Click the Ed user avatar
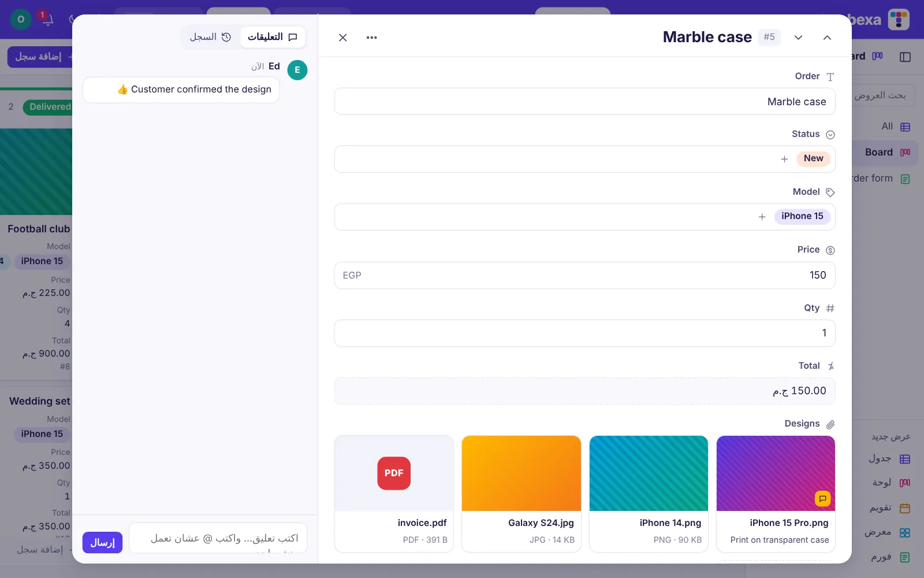 point(297,70)
